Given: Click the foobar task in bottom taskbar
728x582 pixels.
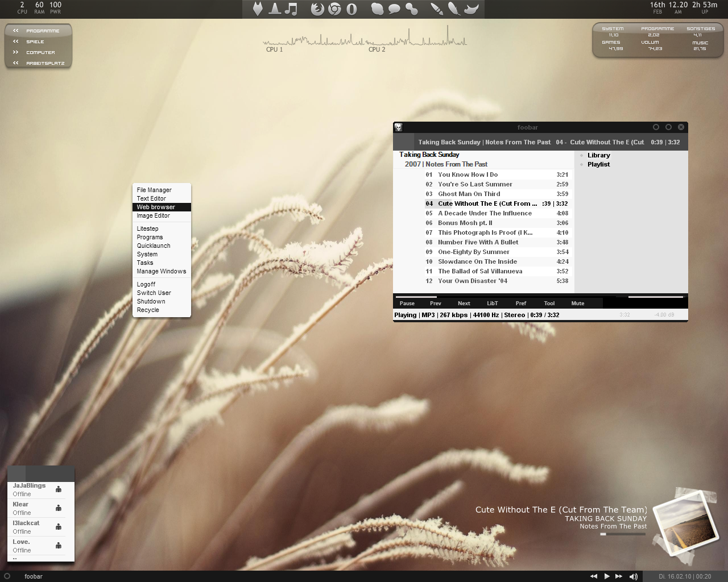Looking at the screenshot, I should (34, 576).
